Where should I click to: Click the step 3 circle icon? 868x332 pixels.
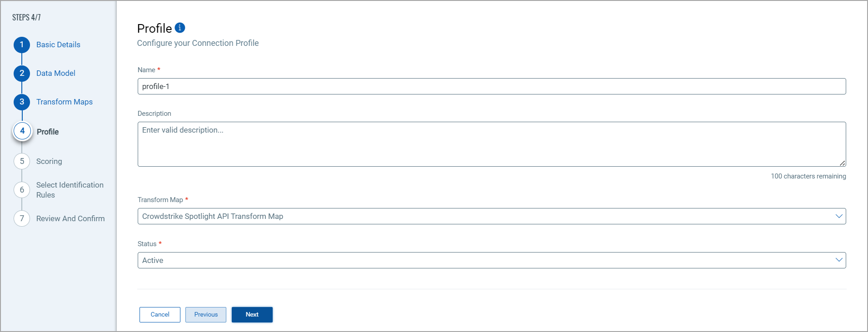tap(22, 102)
